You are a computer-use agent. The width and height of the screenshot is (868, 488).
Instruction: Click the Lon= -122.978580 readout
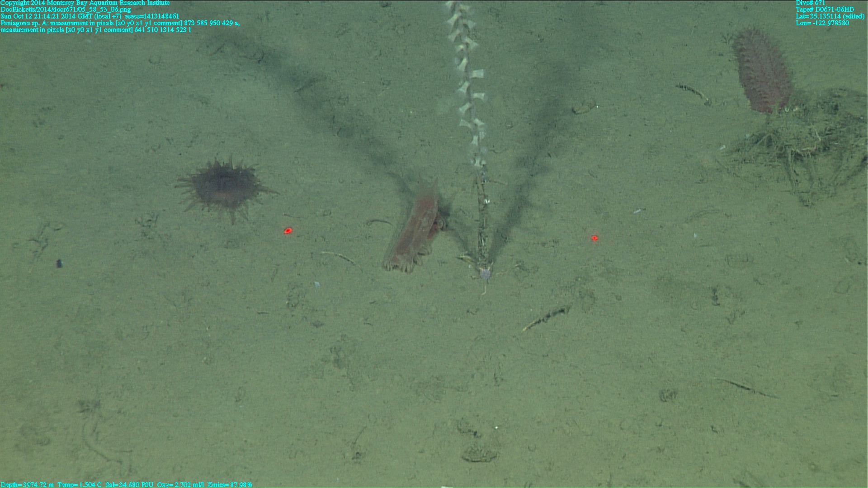(822, 23)
